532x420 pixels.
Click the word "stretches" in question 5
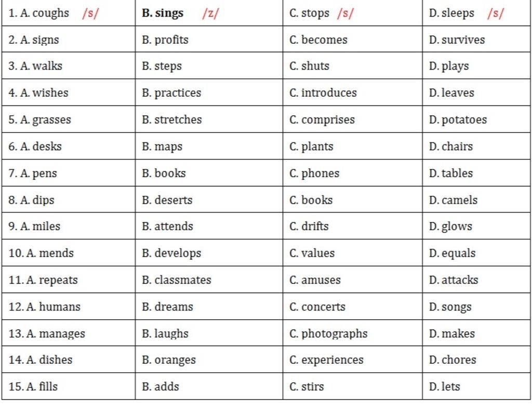pos(178,120)
